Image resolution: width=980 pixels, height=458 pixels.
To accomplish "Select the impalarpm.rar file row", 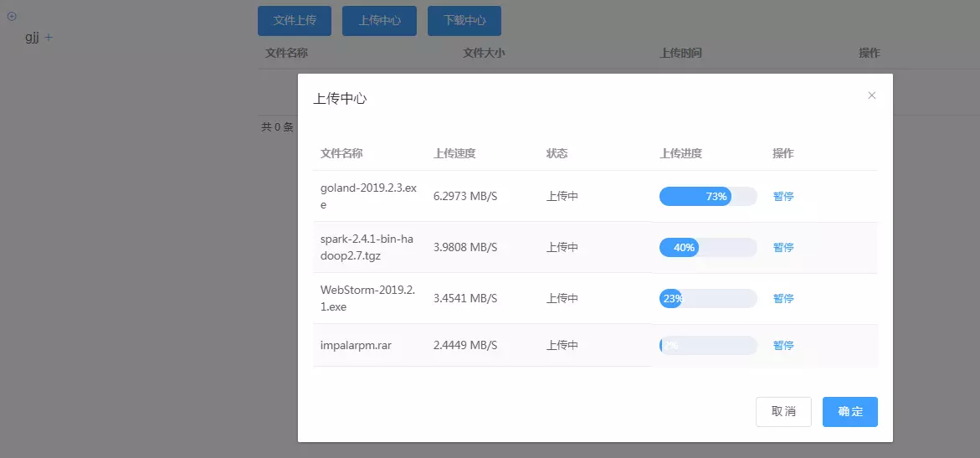I will click(x=356, y=346).
